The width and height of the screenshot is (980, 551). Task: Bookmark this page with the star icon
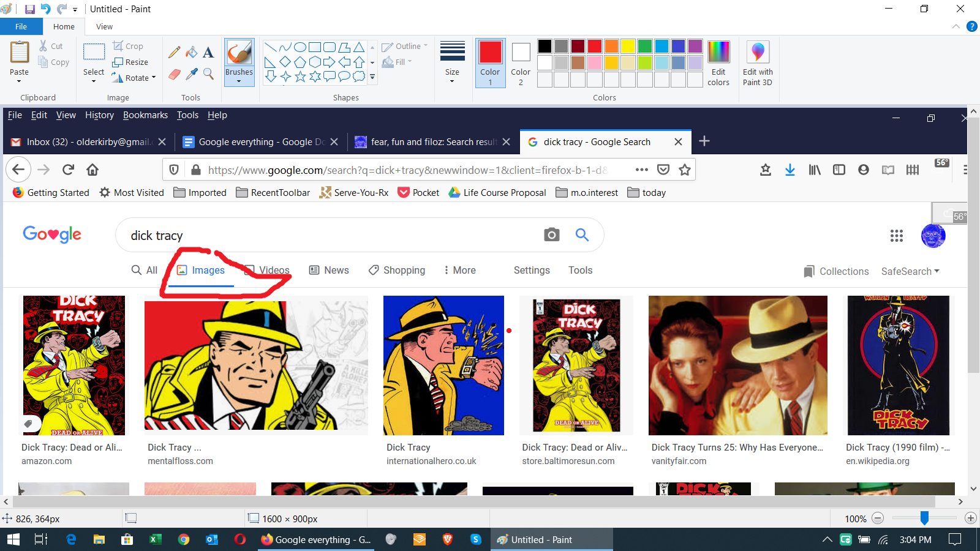(685, 170)
